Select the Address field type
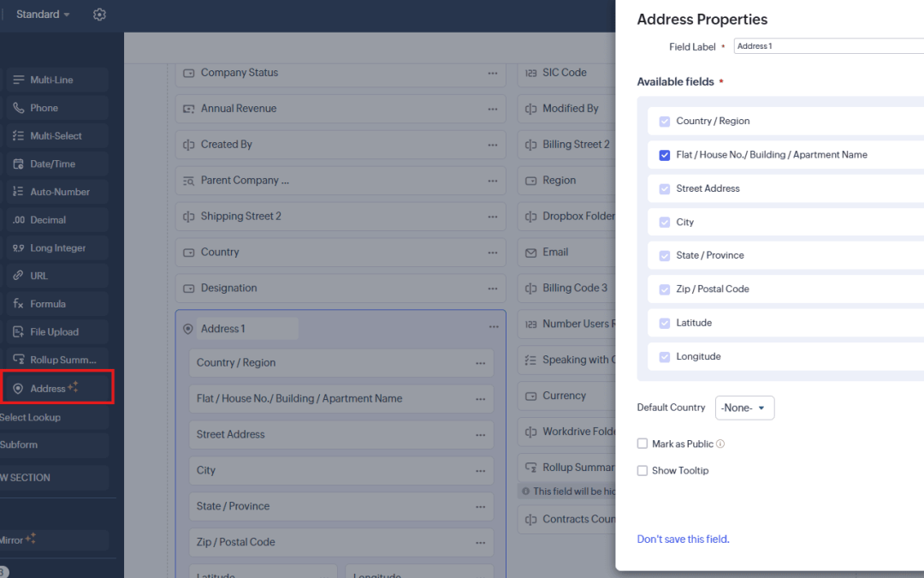924x578 pixels. (57, 388)
